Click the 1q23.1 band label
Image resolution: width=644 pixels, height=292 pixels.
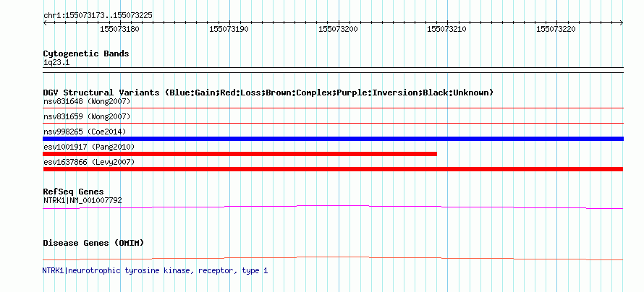(57, 62)
